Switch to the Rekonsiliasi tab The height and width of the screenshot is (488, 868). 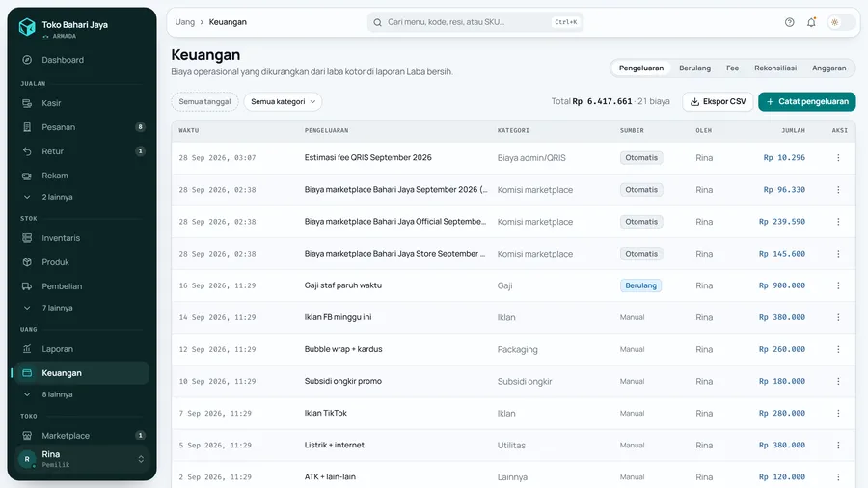coord(775,68)
